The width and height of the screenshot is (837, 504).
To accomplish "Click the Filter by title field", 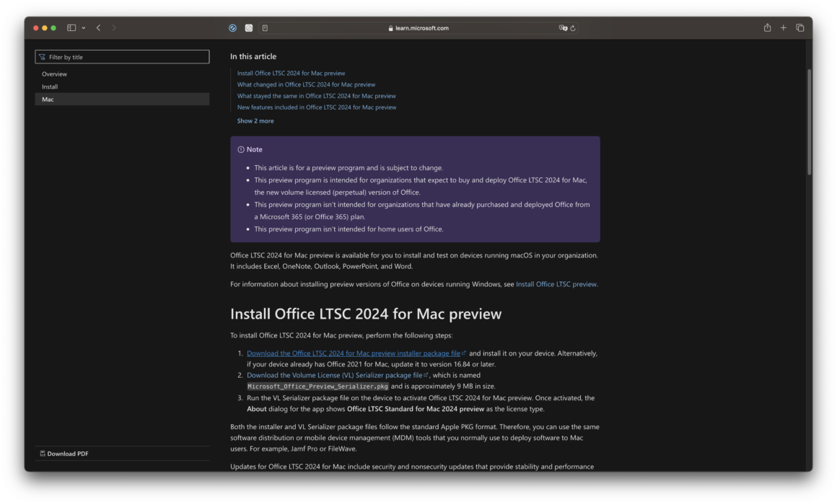I will click(122, 57).
